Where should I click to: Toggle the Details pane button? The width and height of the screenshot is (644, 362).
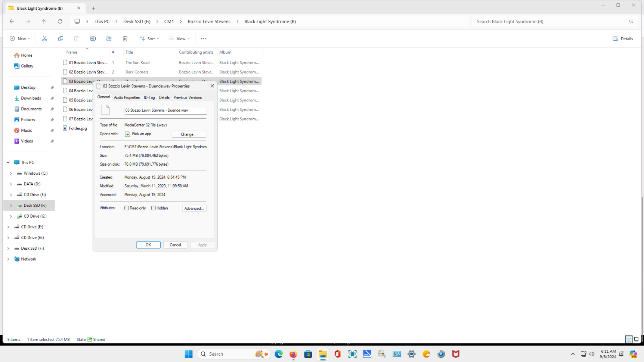pyautogui.click(x=623, y=39)
